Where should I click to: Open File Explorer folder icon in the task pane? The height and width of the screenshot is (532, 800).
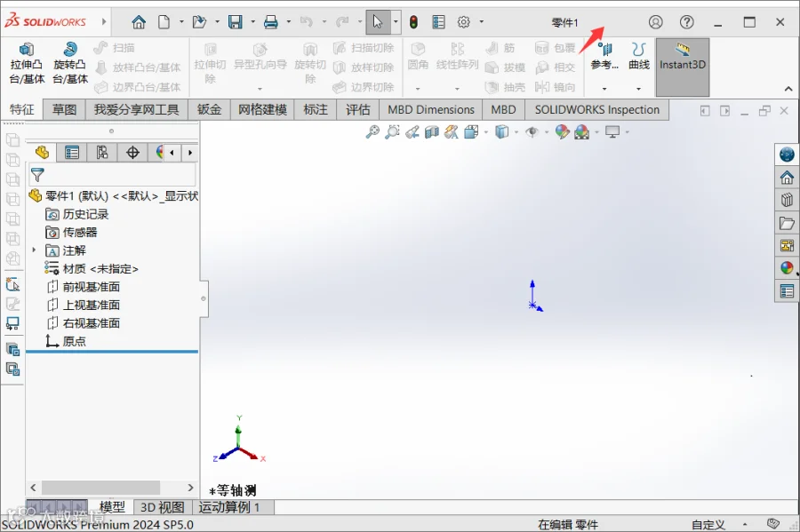point(787,223)
